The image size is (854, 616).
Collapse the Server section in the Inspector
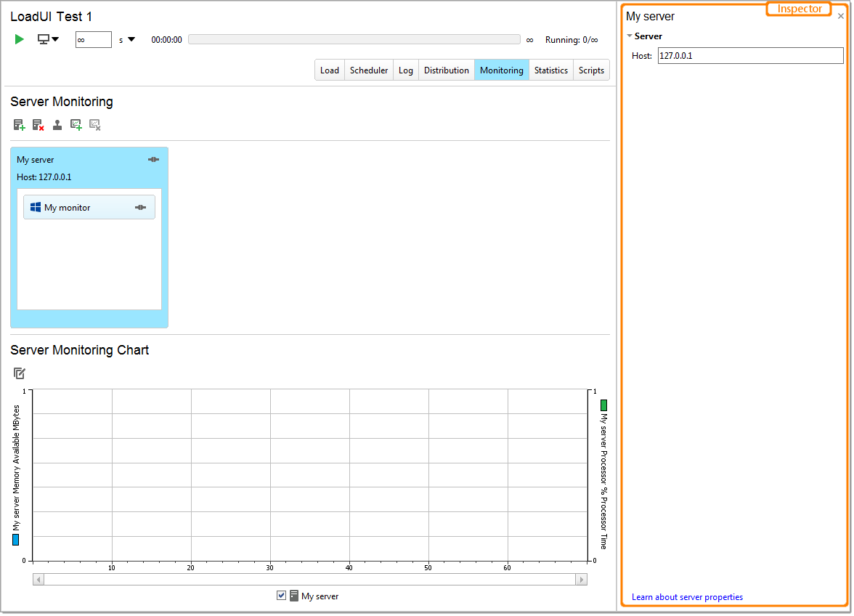[x=630, y=36]
